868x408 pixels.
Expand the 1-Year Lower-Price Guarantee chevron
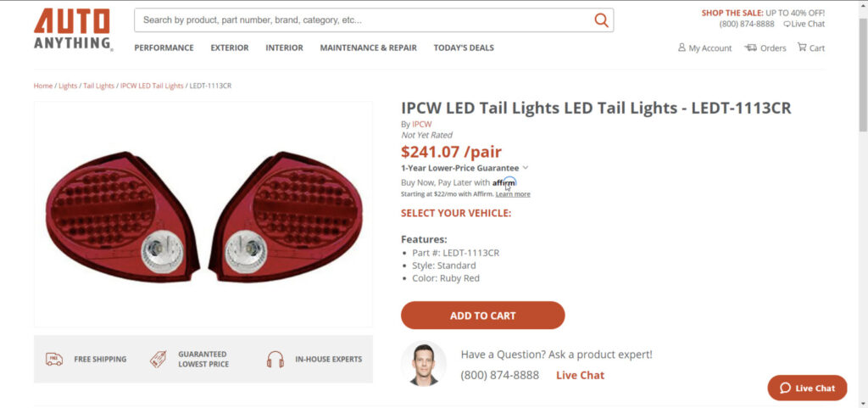point(526,168)
